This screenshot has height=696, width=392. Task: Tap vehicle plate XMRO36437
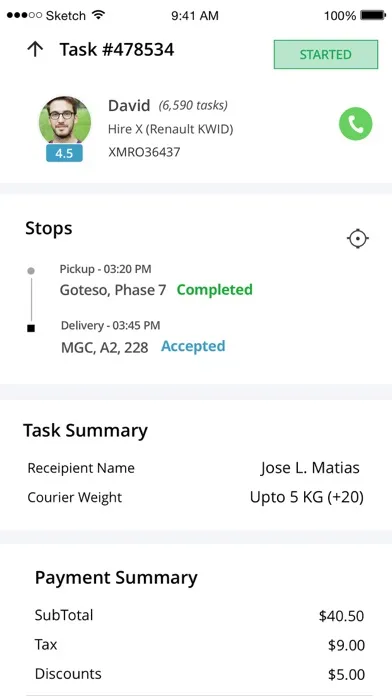tap(144, 152)
